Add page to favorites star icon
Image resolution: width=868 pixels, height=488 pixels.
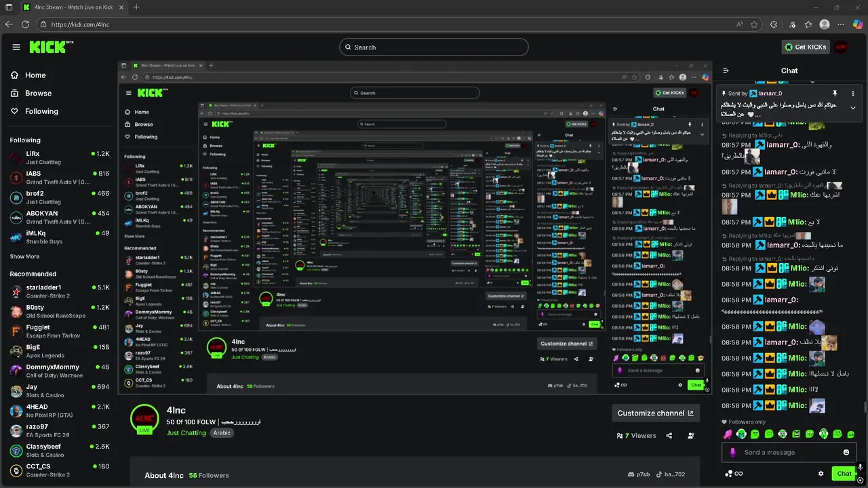tap(754, 24)
